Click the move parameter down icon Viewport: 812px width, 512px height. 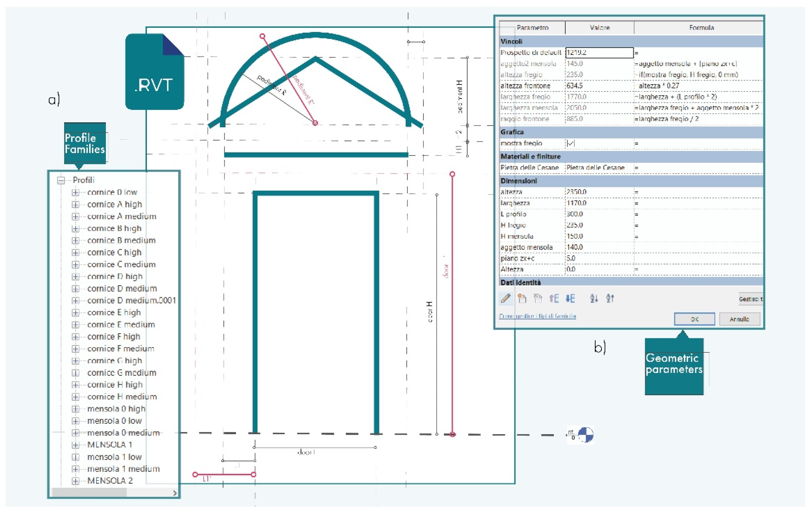[570, 298]
